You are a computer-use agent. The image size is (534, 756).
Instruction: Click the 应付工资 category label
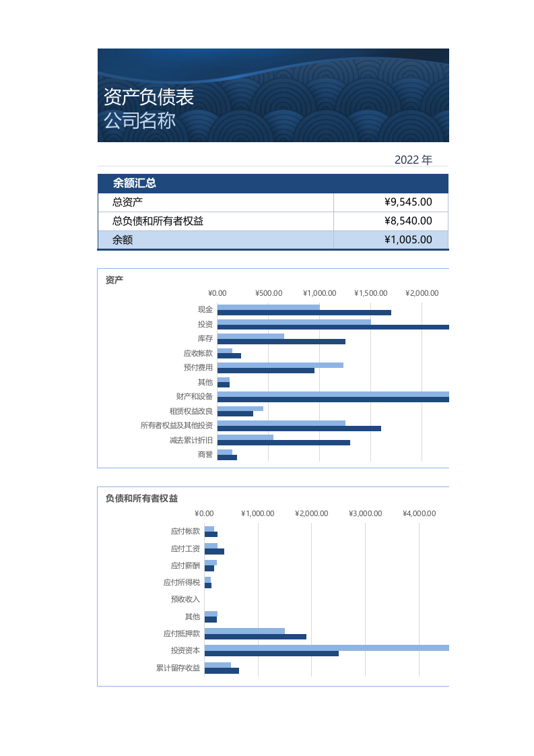point(185,548)
